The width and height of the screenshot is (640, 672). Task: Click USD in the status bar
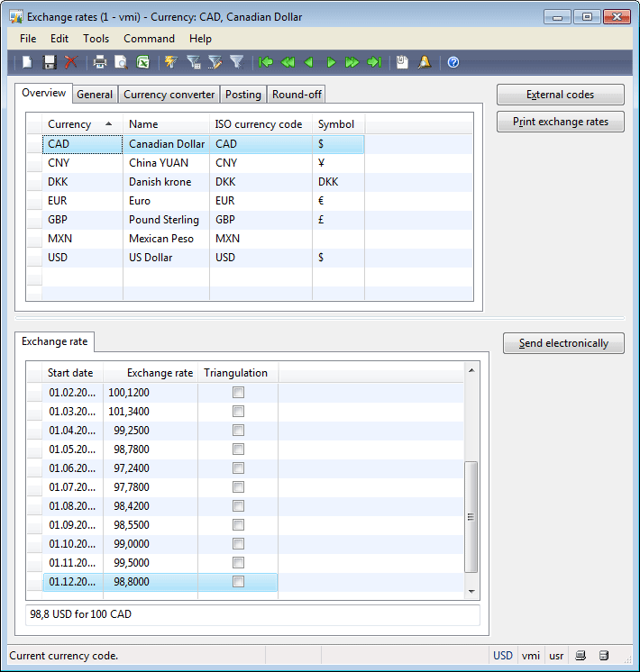pos(503,655)
